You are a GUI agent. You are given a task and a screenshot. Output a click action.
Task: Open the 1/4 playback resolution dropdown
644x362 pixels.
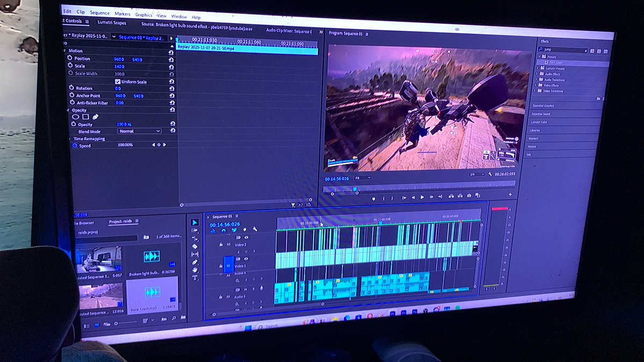click(x=477, y=174)
